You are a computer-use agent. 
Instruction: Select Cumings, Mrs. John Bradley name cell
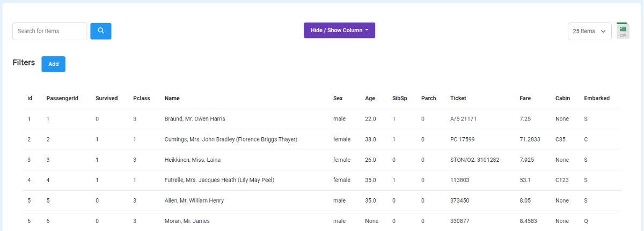(x=231, y=139)
